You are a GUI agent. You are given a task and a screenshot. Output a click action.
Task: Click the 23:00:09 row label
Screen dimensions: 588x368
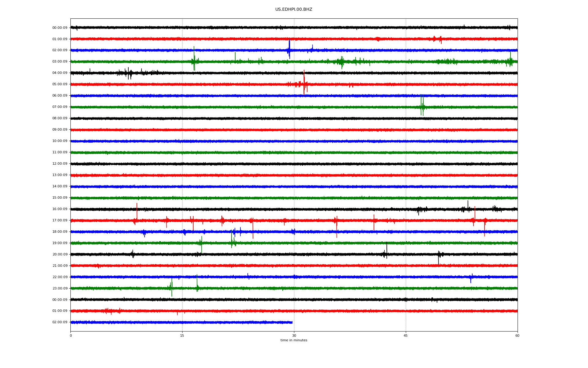pos(60,289)
